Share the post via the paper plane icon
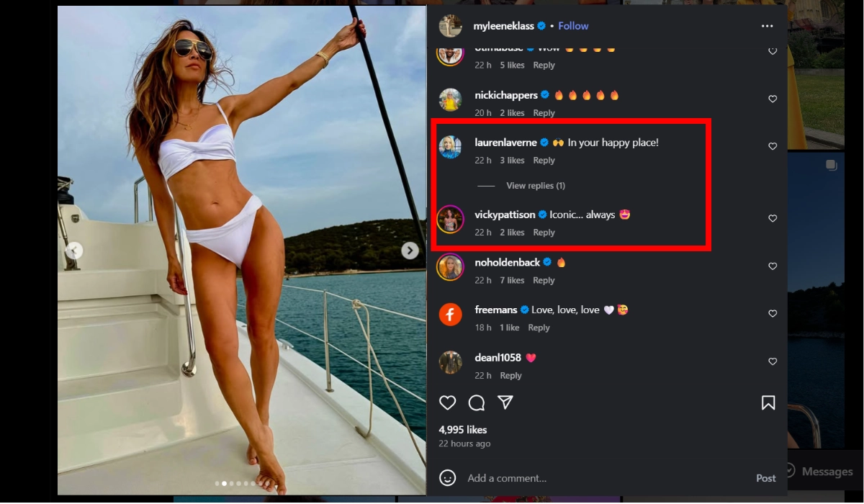Image resolution: width=864 pixels, height=504 pixels. [x=505, y=402]
